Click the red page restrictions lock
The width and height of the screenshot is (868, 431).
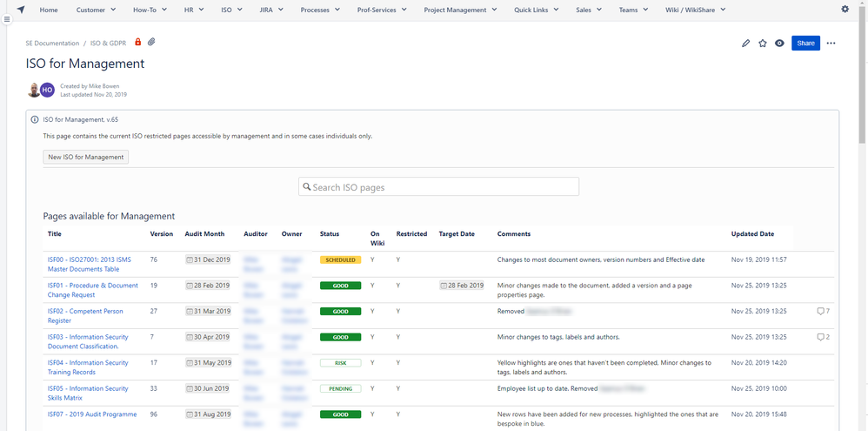137,42
